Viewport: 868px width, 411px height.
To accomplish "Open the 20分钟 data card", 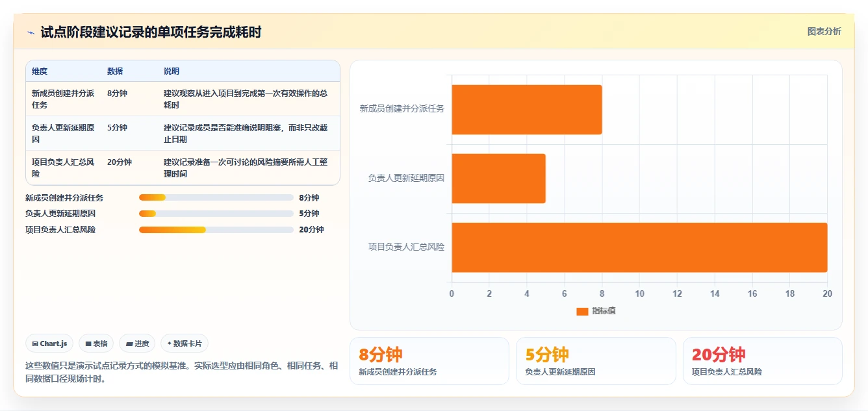I will 762,361.
